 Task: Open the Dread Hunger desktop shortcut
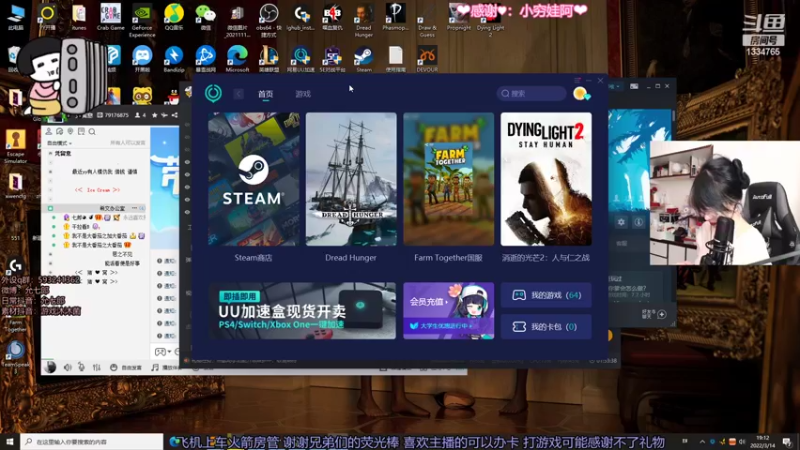[x=364, y=20]
